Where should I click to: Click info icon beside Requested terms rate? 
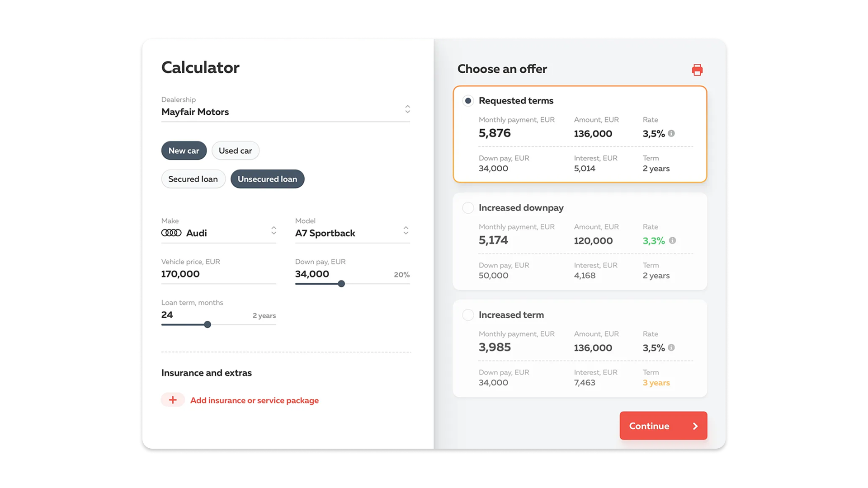(671, 133)
